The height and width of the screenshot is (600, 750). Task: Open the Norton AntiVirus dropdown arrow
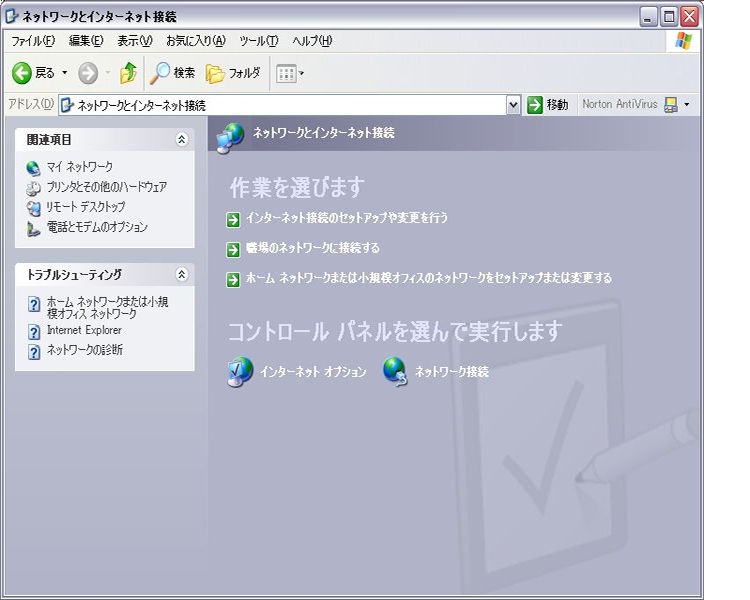pyautogui.click(x=687, y=104)
